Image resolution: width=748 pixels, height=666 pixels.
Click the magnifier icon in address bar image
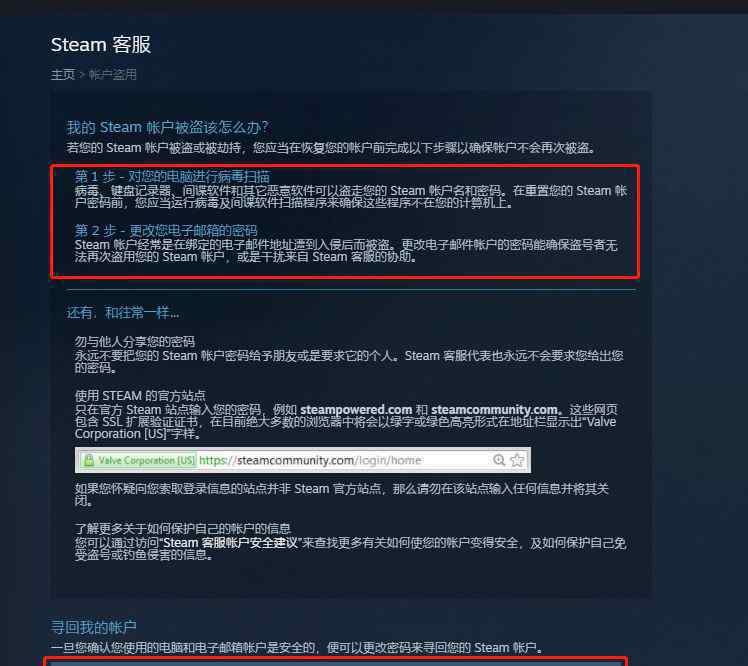(499, 460)
